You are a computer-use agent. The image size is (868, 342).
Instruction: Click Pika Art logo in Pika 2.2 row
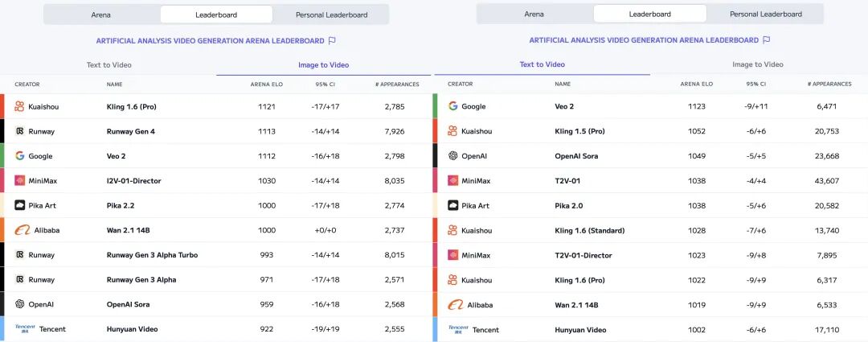point(19,205)
